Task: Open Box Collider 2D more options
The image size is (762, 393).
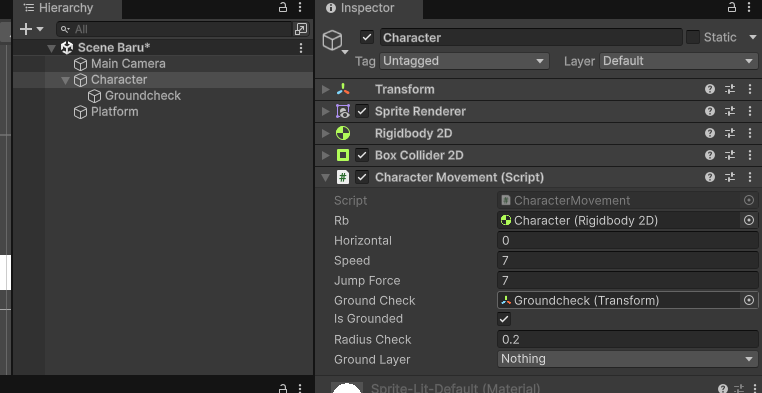Action: [749, 155]
